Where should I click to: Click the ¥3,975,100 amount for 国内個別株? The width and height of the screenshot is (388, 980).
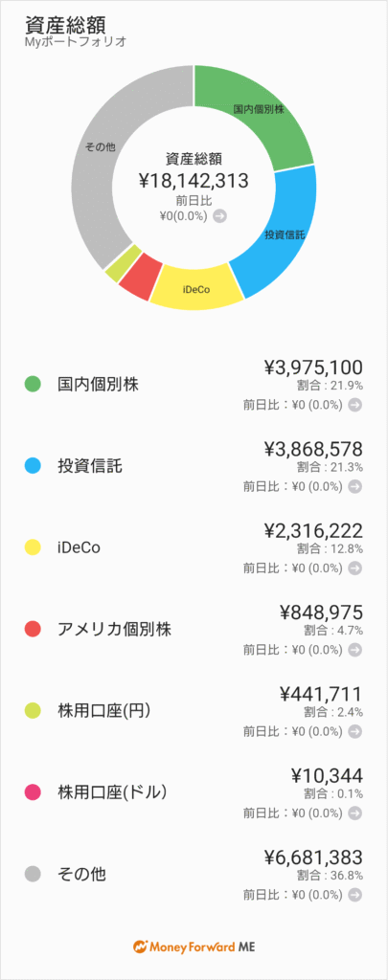pyautogui.click(x=312, y=367)
